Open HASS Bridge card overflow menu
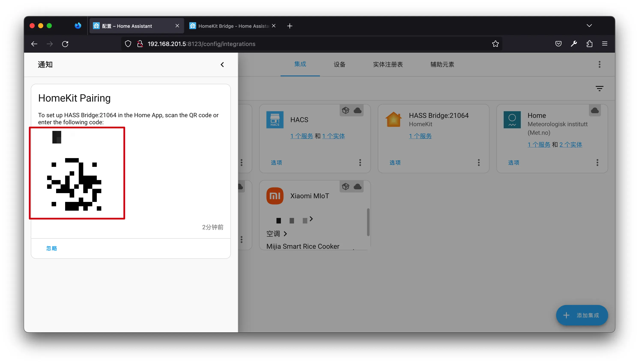Viewport: 639px width, 364px height. (479, 163)
